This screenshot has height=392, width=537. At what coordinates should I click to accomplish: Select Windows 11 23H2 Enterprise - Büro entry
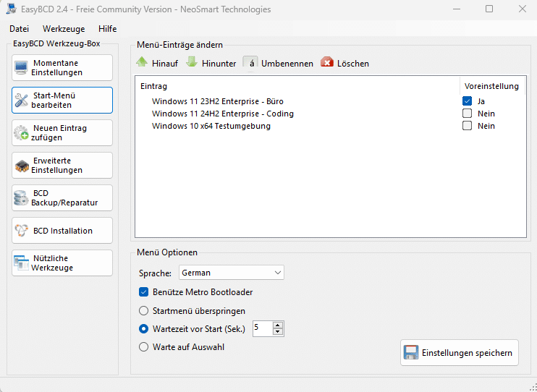[x=217, y=101]
